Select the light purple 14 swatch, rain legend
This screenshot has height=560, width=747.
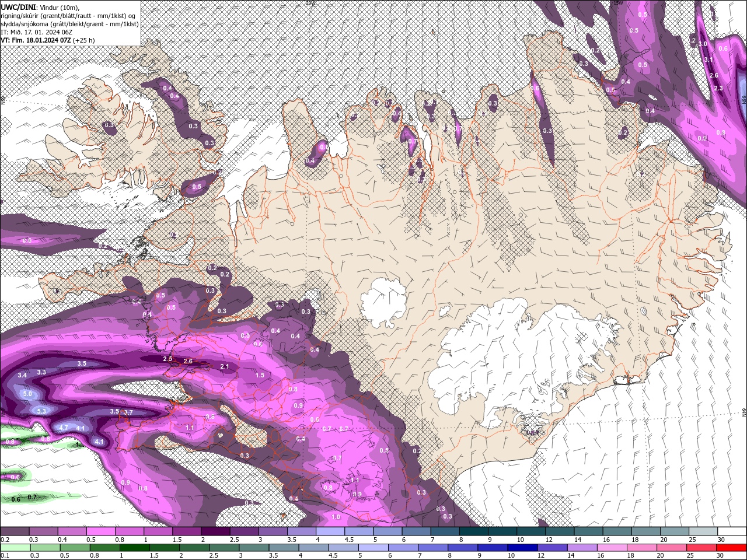click(x=582, y=547)
